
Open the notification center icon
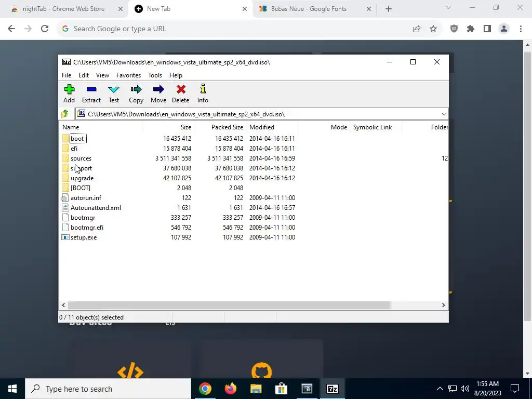tap(515, 389)
